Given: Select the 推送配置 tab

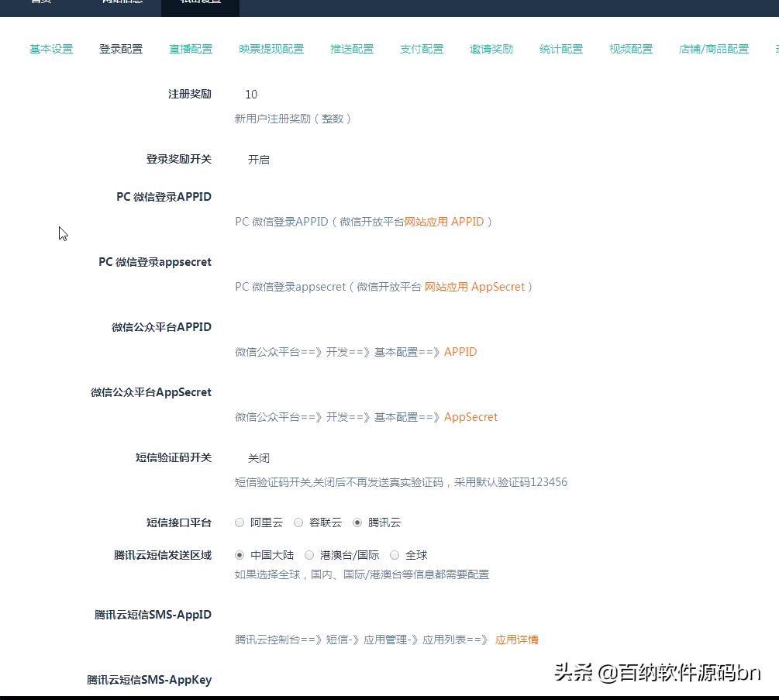Looking at the screenshot, I should click(352, 49).
